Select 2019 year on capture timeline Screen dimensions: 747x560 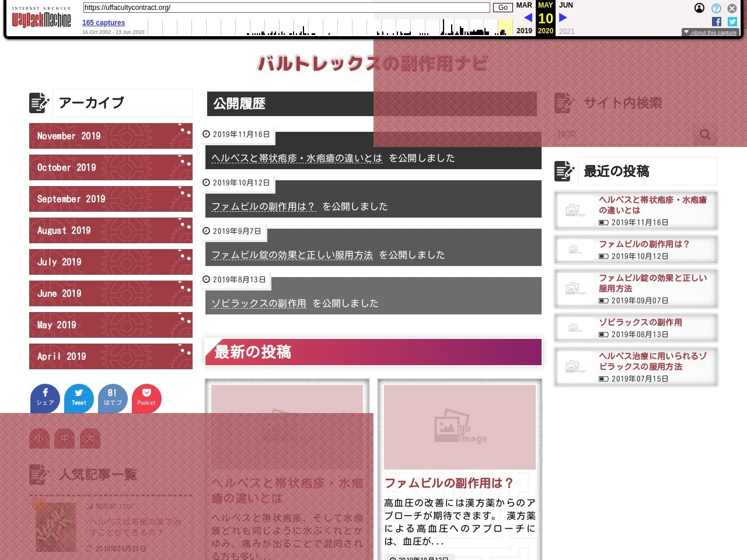524,31
